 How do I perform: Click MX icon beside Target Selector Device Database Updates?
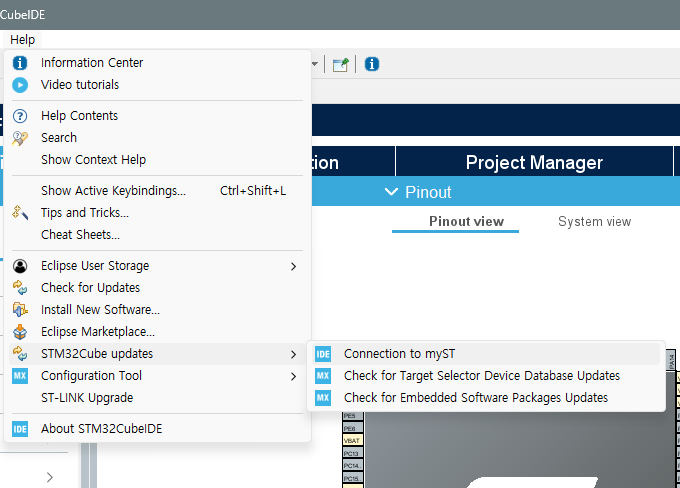pyautogui.click(x=323, y=376)
